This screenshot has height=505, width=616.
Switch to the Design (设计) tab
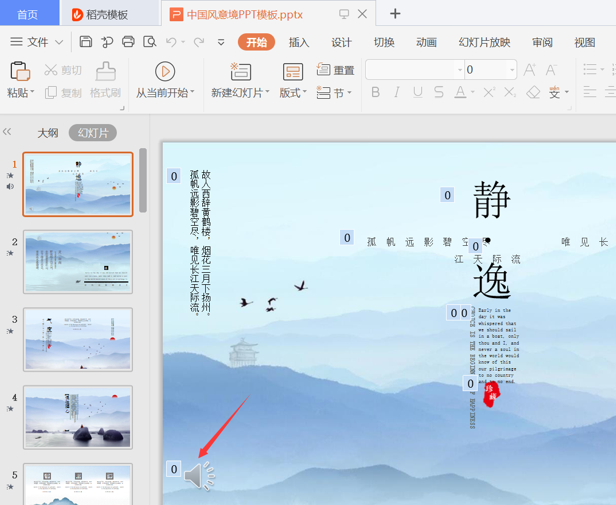point(341,42)
